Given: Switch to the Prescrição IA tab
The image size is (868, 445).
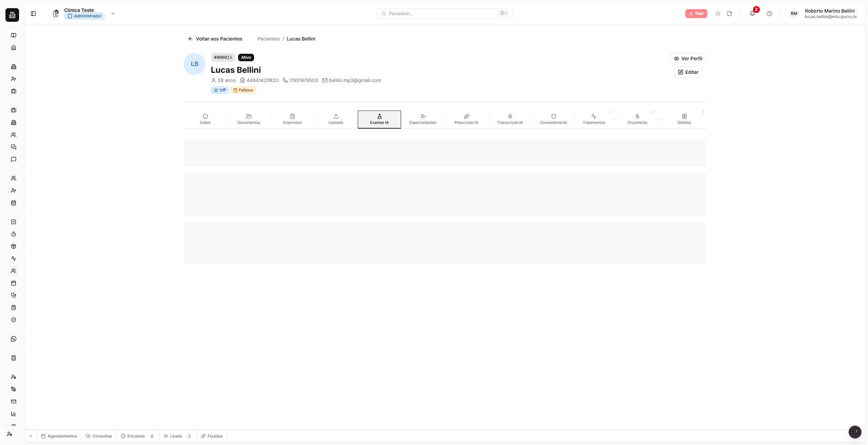Looking at the screenshot, I should click(x=466, y=119).
